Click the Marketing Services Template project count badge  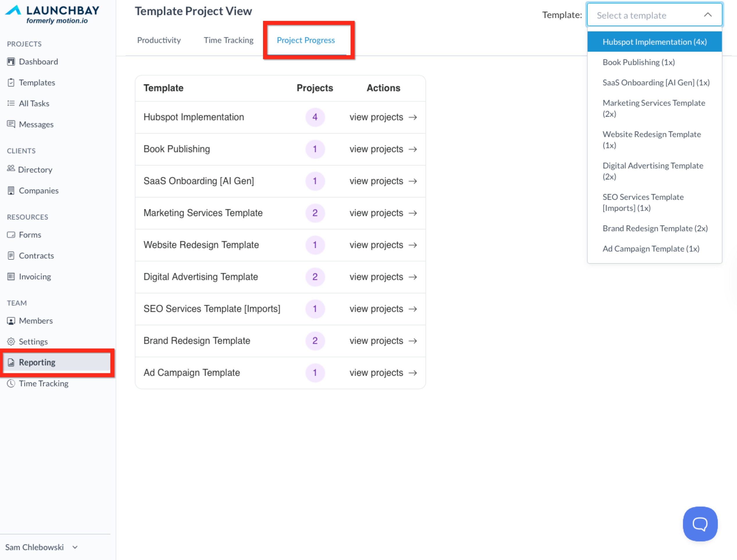(314, 213)
